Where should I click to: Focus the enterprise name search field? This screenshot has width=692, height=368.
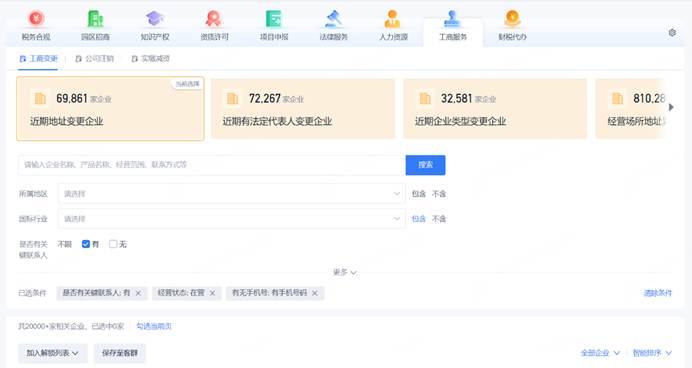coord(212,165)
